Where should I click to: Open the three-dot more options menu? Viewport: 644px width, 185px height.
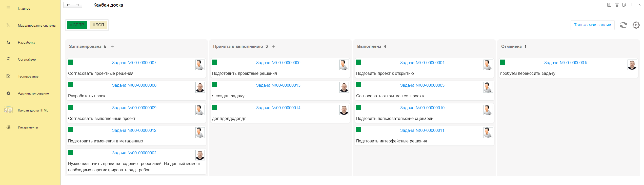(632, 5)
